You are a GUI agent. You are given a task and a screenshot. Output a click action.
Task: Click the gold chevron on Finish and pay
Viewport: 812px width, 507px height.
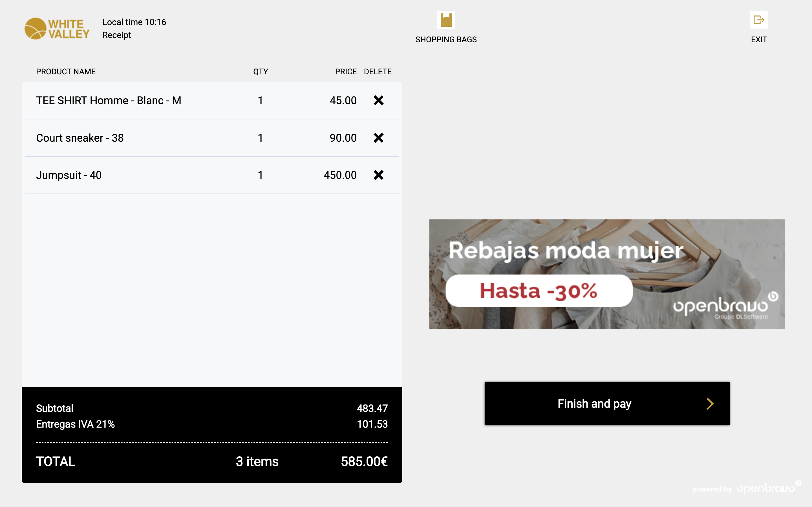click(710, 404)
